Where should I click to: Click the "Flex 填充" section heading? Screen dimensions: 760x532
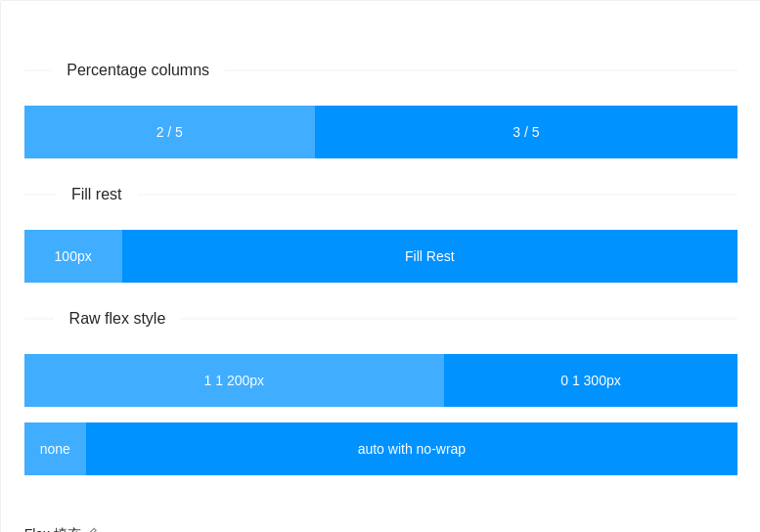53,530
